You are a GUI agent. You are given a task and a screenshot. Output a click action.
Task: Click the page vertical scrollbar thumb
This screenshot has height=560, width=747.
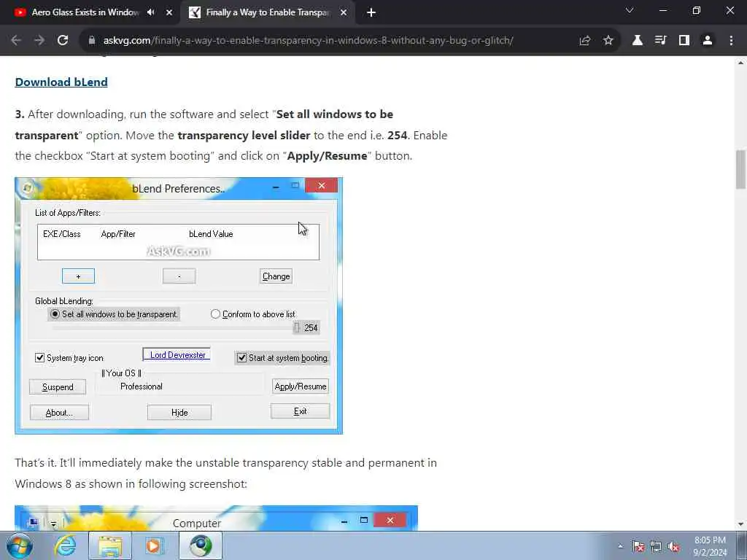741,169
